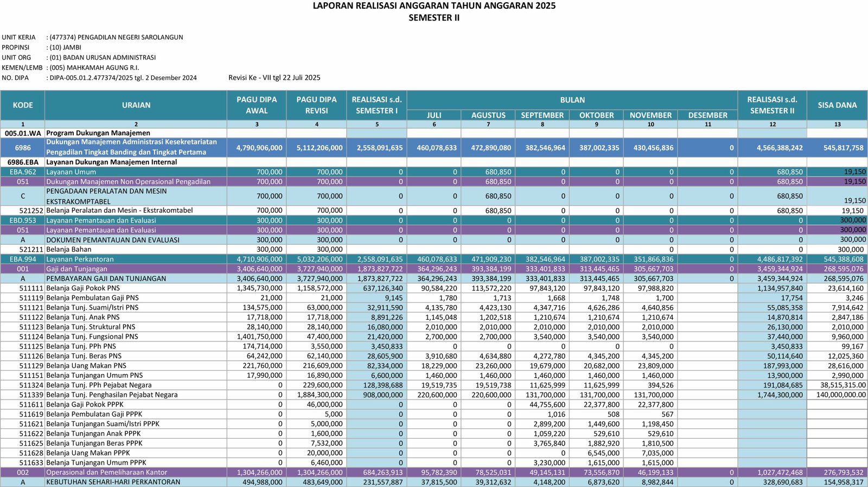Select the SISA DANA column header
868x487 pixels.
coord(837,105)
